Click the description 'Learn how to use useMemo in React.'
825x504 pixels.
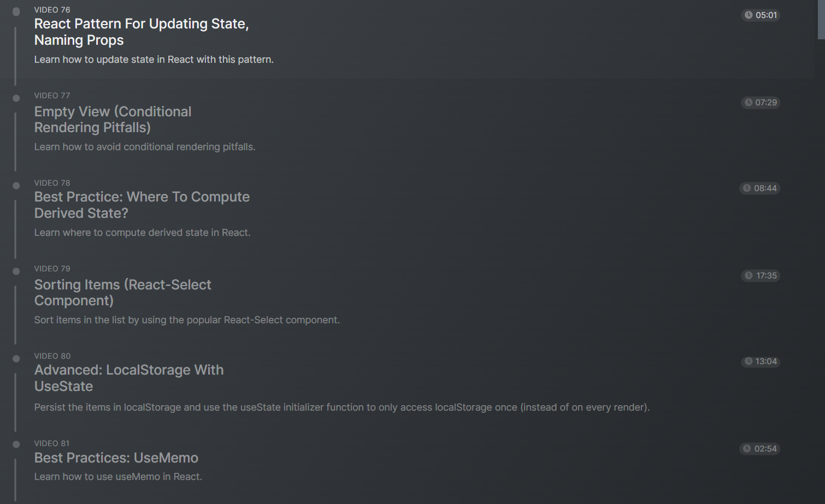coord(118,477)
